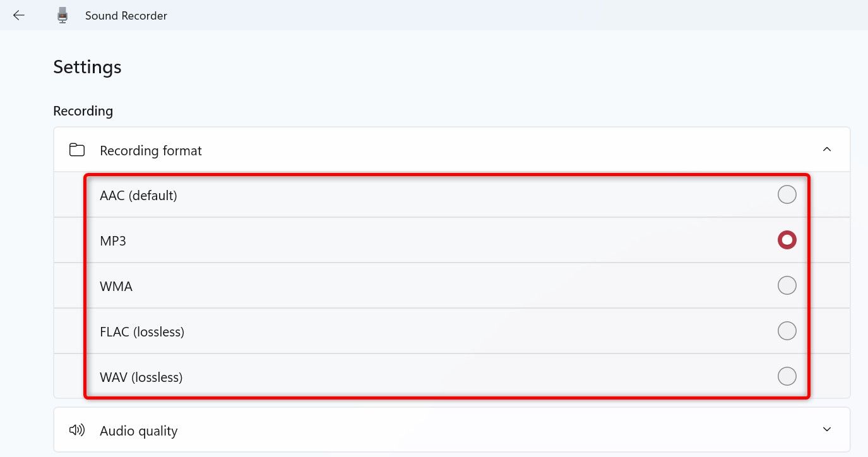Click the AAC (default) option text

138,196
